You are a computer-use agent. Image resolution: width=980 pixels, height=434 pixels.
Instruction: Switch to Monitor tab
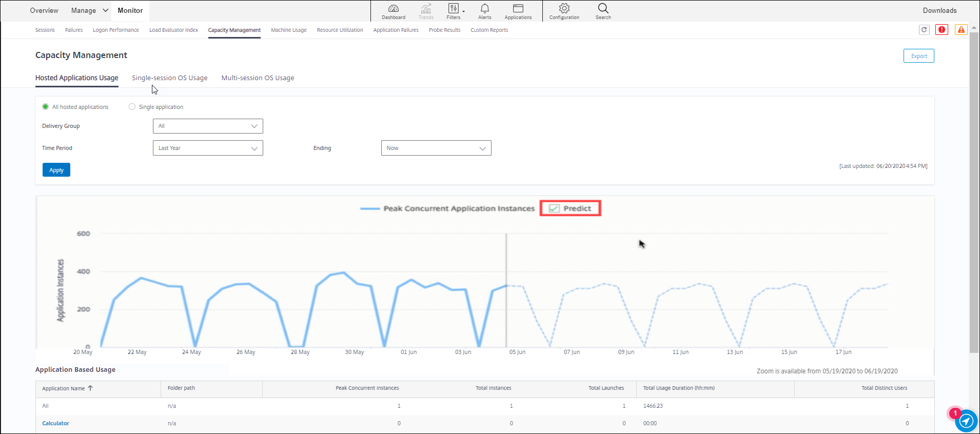[x=130, y=10]
